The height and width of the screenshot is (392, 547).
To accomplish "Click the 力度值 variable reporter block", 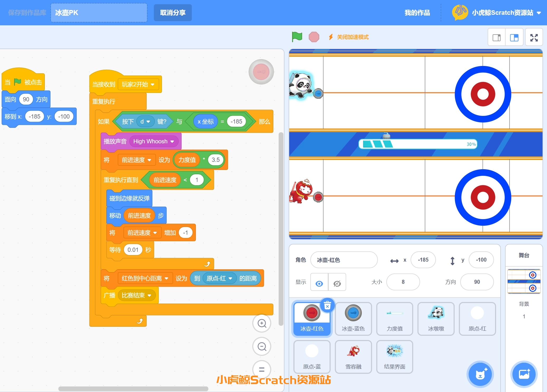I will (187, 160).
